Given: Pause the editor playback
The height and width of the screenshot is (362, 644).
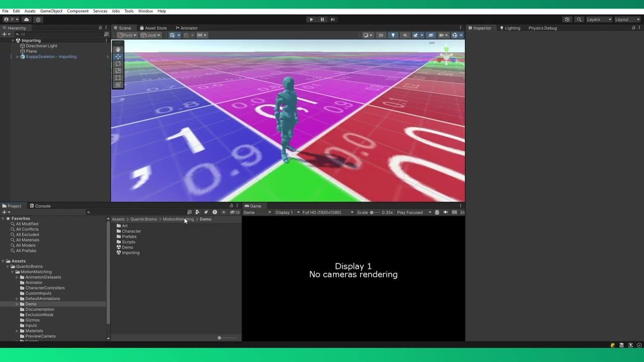Looking at the screenshot, I should pos(322,20).
